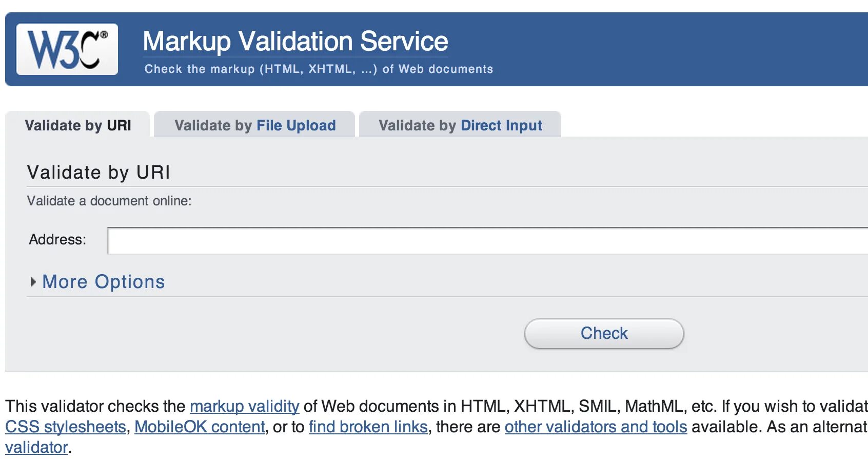Open other validators and tools link
This screenshot has width=868, height=459.
[x=596, y=427]
